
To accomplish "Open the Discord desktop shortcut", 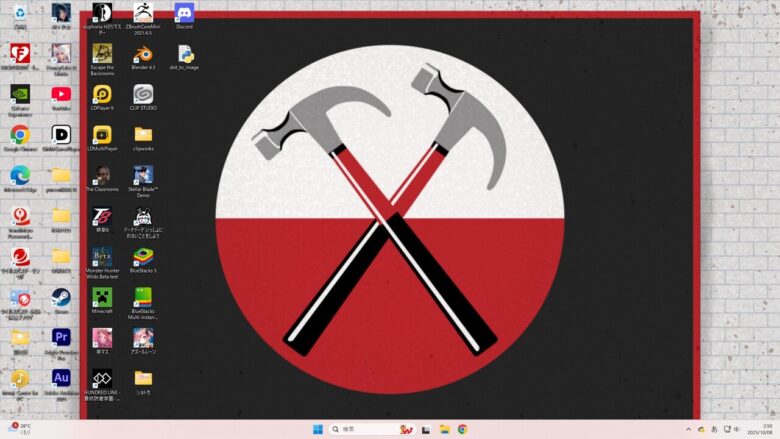I will [184, 13].
